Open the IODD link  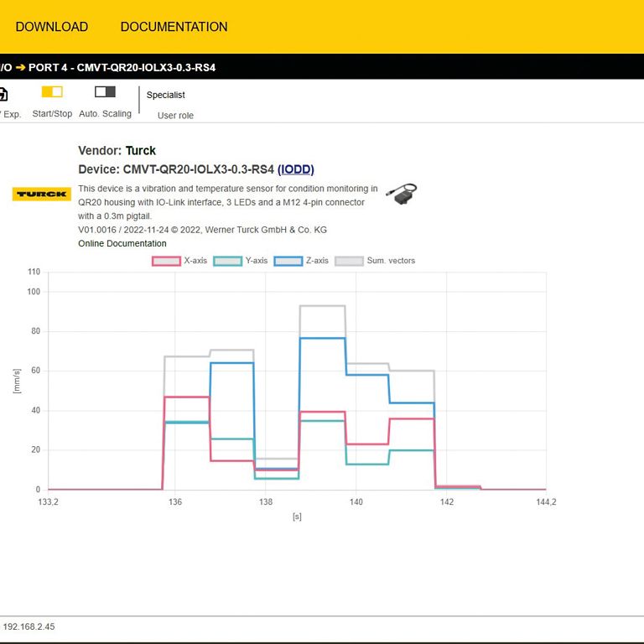tap(295, 169)
